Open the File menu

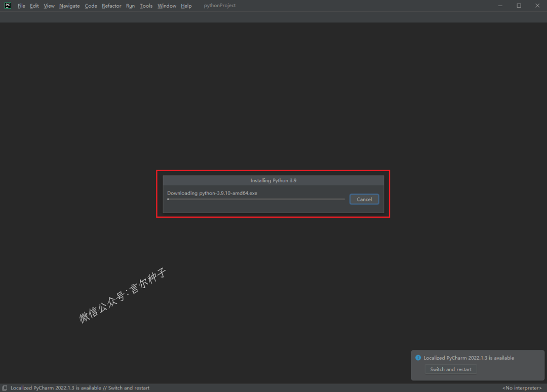pyautogui.click(x=21, y=6)
